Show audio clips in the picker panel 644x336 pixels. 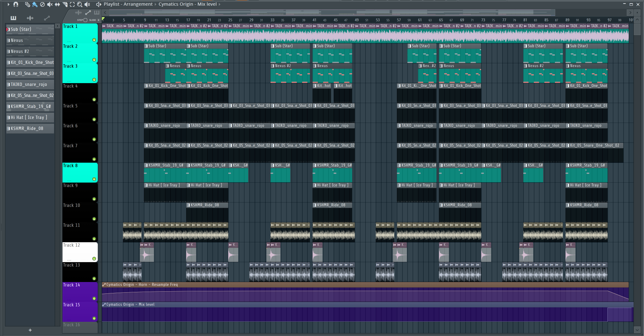30,18
